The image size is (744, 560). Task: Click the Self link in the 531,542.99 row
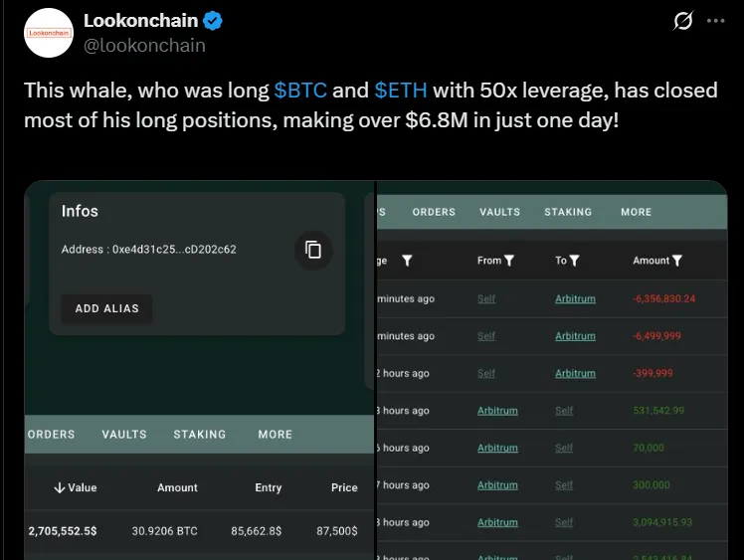coord(564,411)
